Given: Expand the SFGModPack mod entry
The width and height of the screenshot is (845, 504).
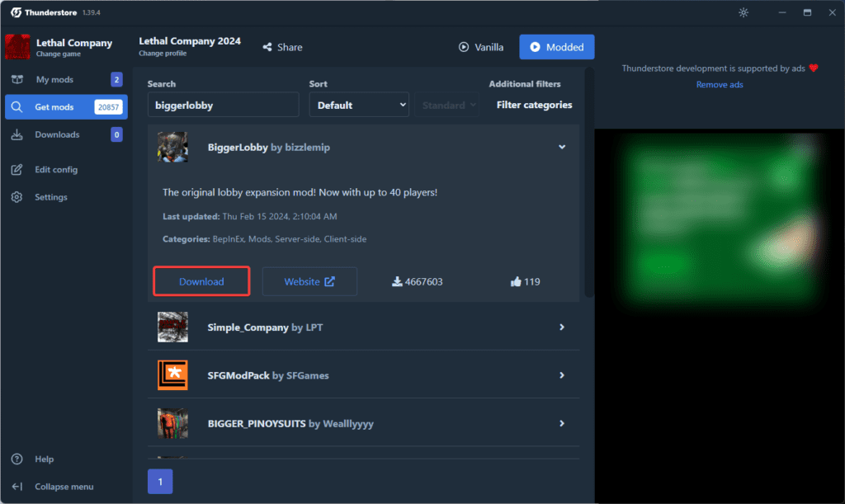Looking at the screenshot, I should point(562,375).
